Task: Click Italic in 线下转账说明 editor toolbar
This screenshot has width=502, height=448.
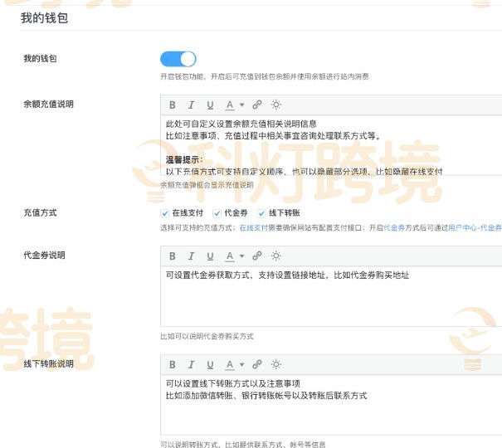Action: click(191, 364)
